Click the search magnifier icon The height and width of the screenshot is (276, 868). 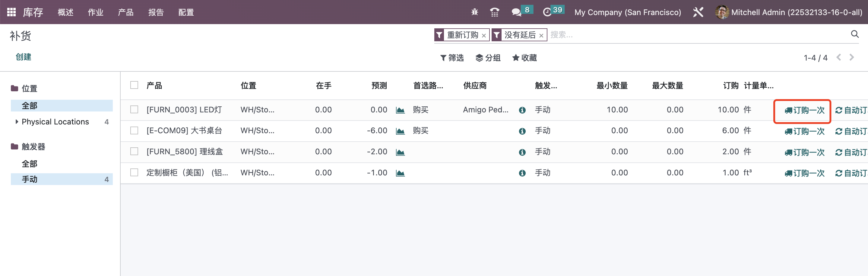pos(854,34)
